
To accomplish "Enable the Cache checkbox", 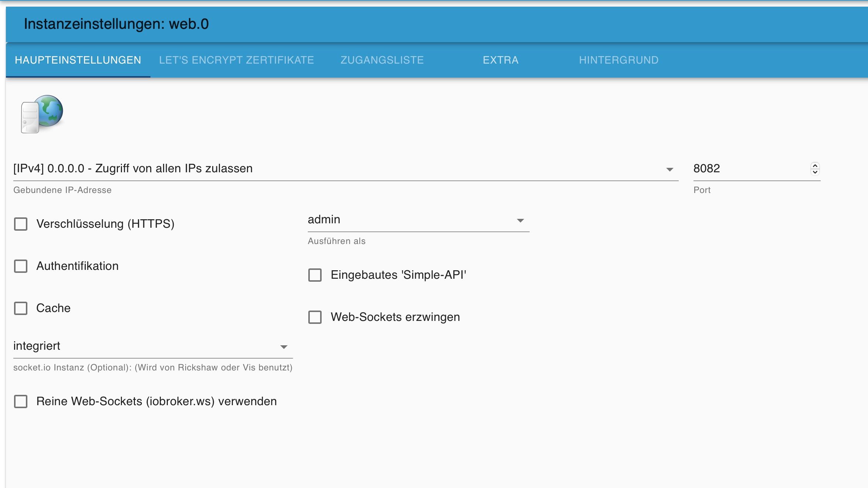I will coord(21,308).
